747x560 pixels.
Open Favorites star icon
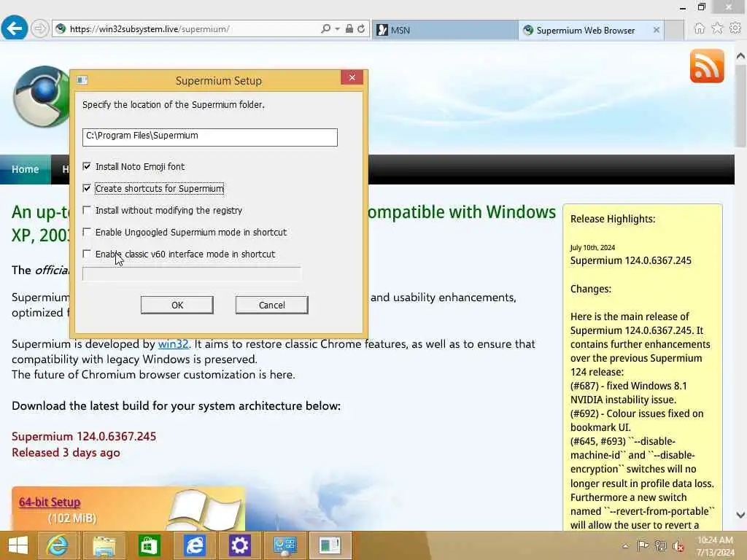(717, 28)
